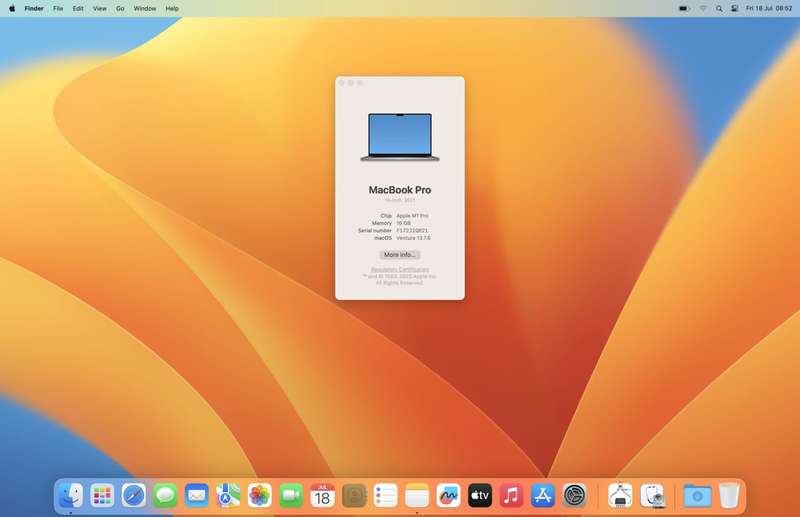The height and width of the screenshot is (517, 800).
Task: Select the serial number value
Action: pos(412,231)
